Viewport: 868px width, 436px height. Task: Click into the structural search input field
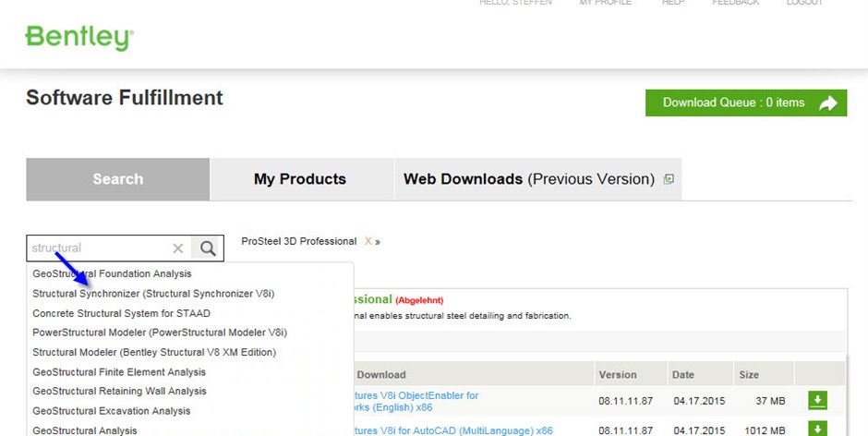pyautogui.click(x=97, y=248)
